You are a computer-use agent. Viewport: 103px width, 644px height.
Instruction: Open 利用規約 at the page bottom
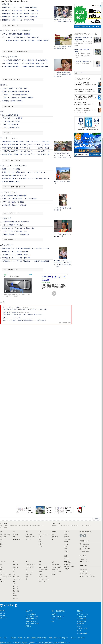tap(13, 638)
